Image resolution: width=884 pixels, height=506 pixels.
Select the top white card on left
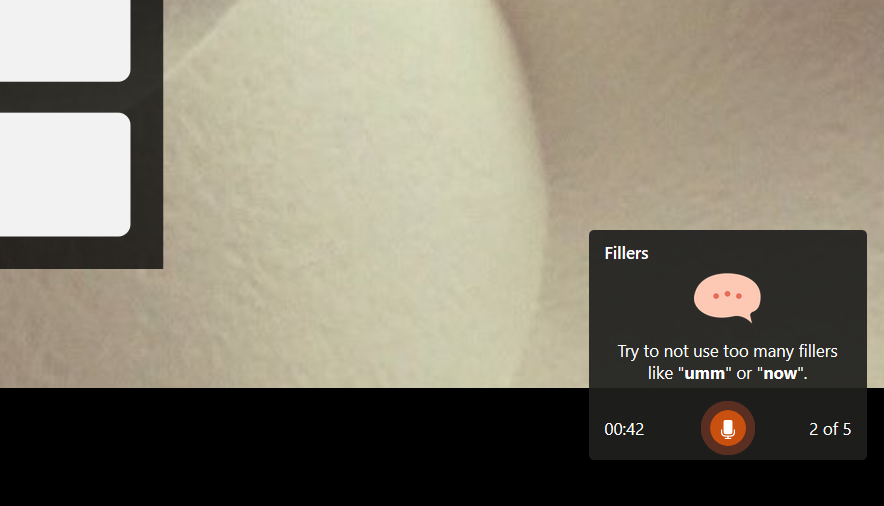point(65,41)
